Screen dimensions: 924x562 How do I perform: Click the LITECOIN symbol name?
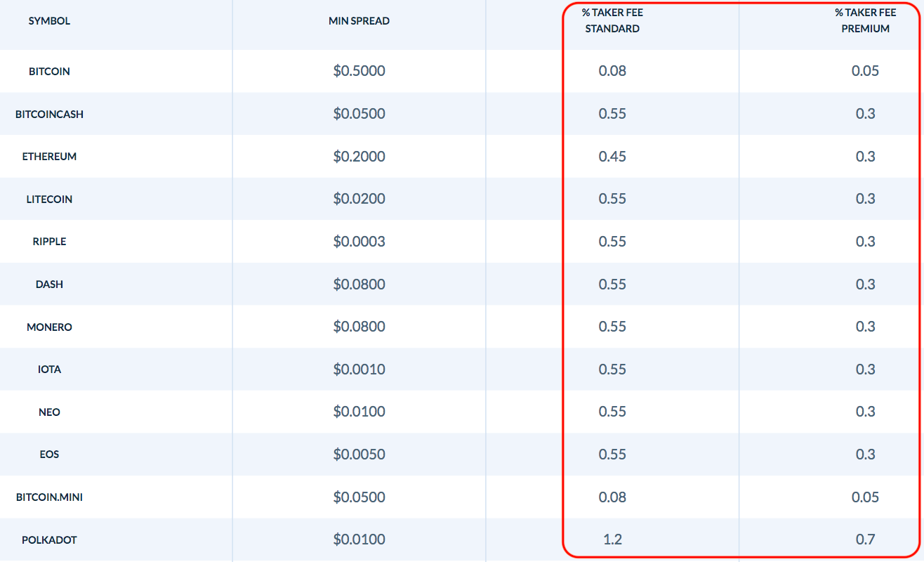click(49, 200)
